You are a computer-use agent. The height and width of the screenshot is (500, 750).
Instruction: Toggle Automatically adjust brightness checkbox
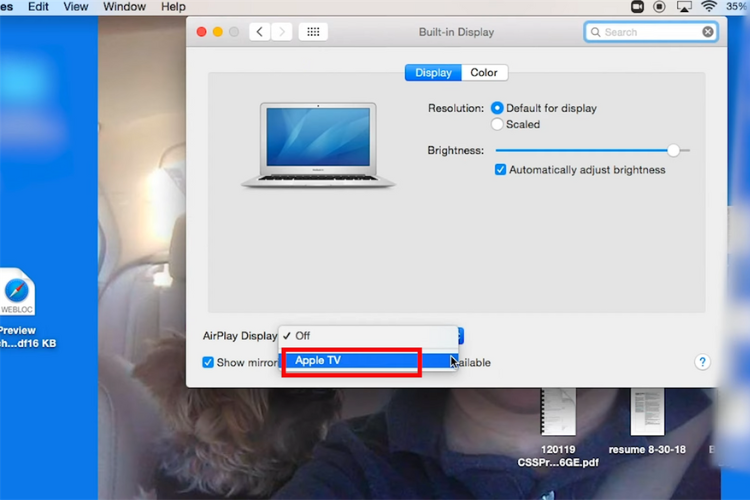(500, 170)
